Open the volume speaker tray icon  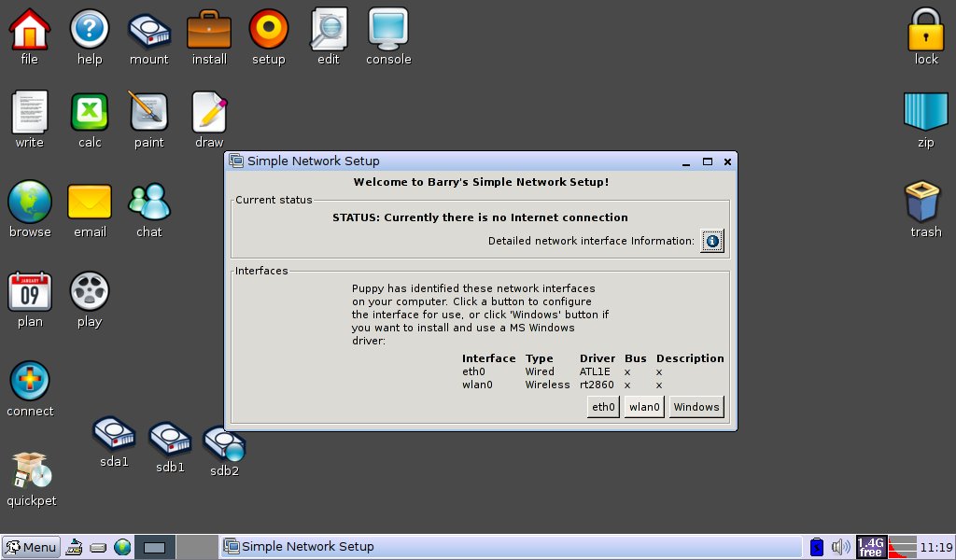(840, 547)
